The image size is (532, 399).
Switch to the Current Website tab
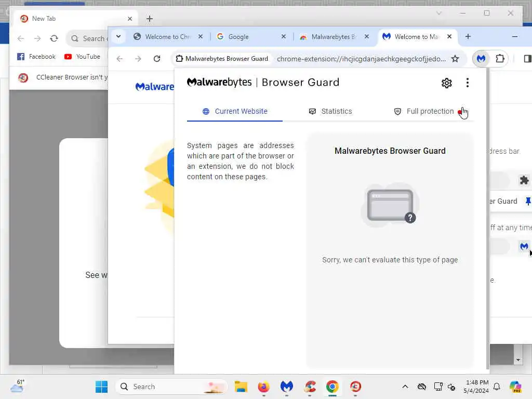pos(235,111)
